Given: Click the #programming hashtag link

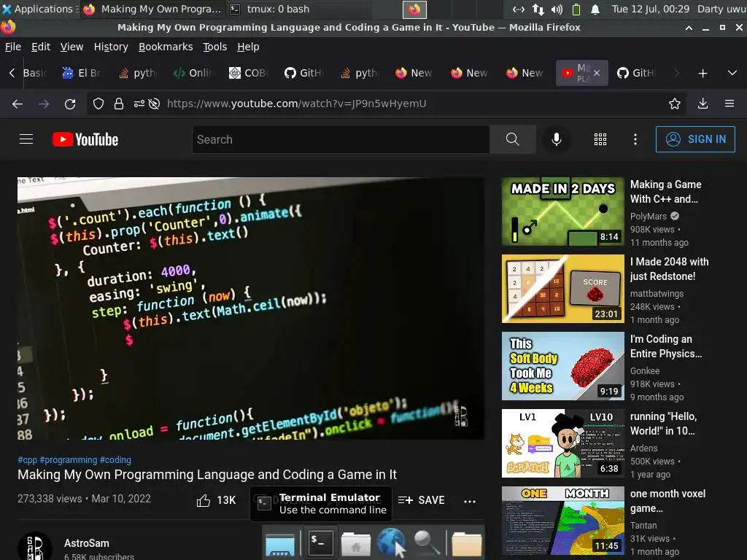Looking at the screenshot, I should pos(68,460).
